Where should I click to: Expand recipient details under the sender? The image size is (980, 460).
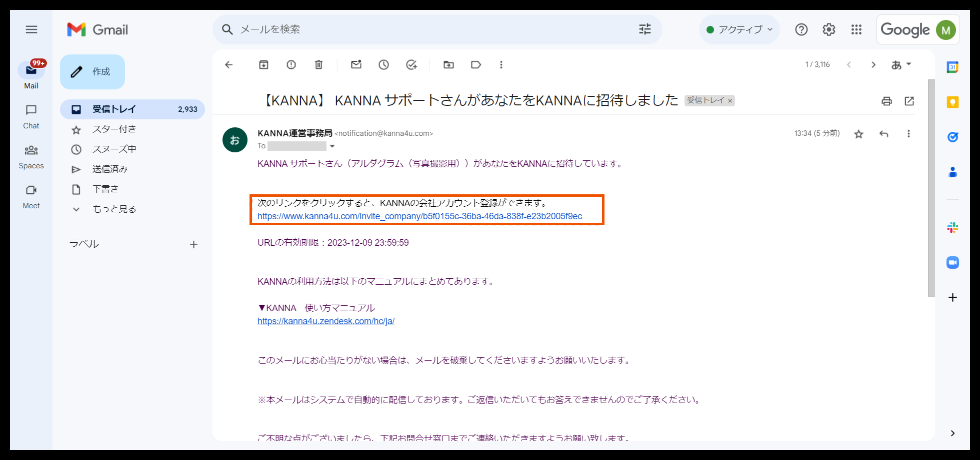click(332, 146)
